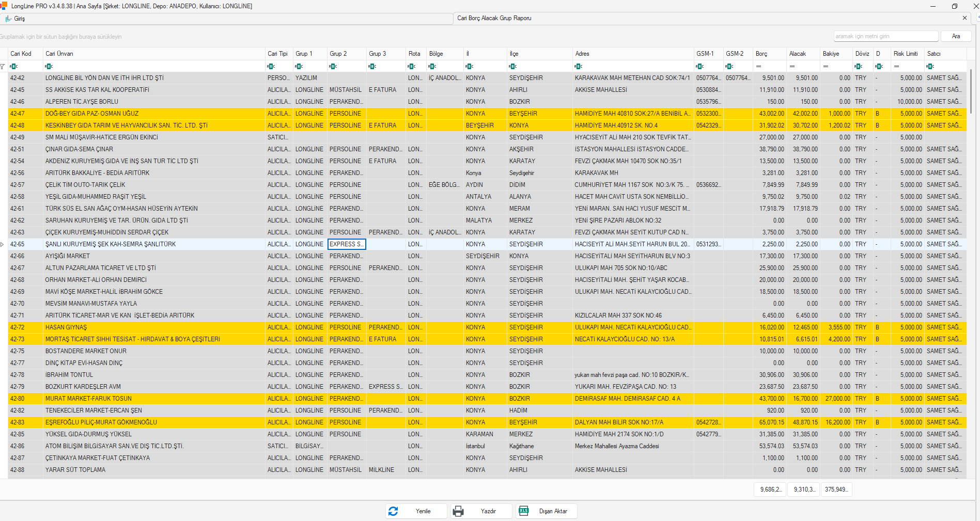
Task: Select row MURAT MARKET-FARUK TOSUN
Action: [487, 399]
